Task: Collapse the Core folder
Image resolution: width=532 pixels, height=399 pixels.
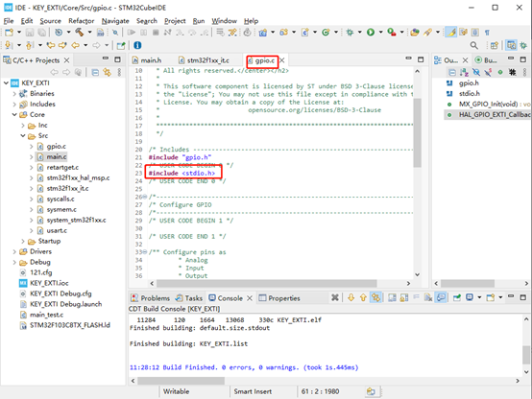Action: [14, 114]
